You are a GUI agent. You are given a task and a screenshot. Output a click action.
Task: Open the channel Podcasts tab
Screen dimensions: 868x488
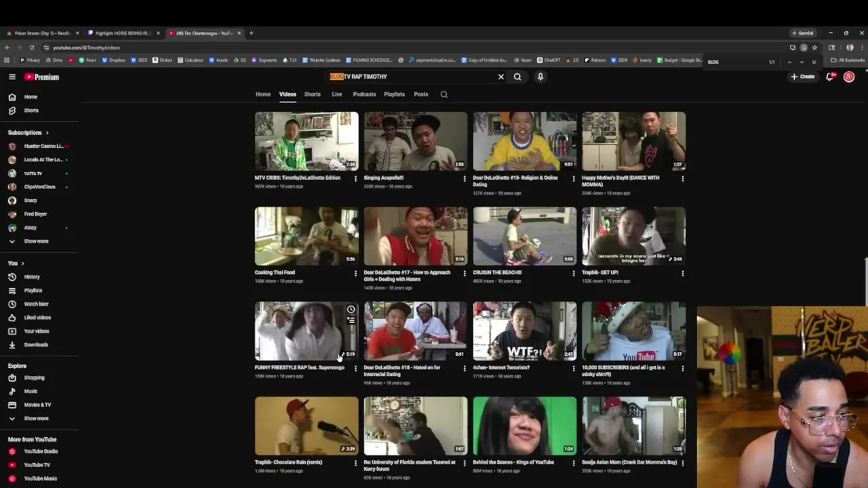pyautogui.click(x=364, y=94)
